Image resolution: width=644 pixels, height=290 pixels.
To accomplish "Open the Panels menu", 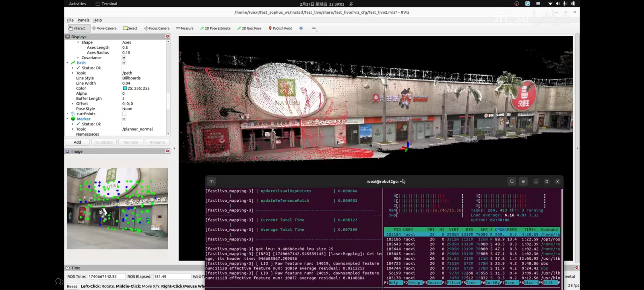I will click(x=83, y=20).
